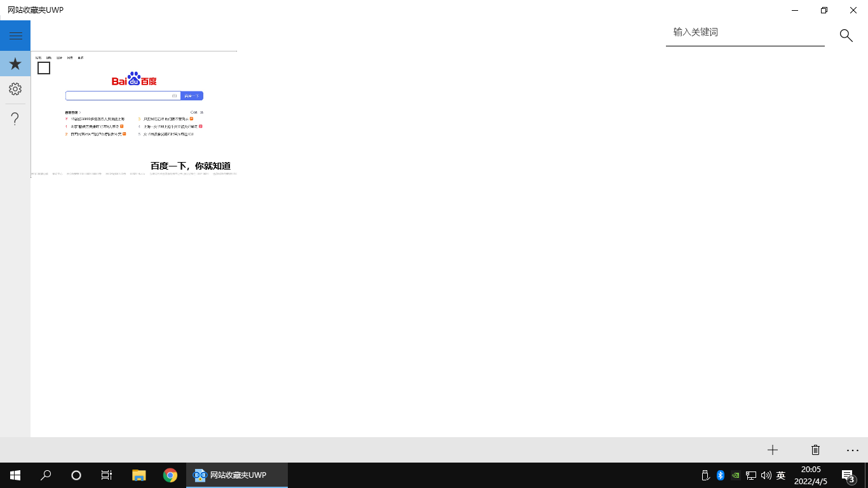Tick the checkbox on the Baidu thumbnail
The image size is (868, 488).
click(x=44, y=68)
